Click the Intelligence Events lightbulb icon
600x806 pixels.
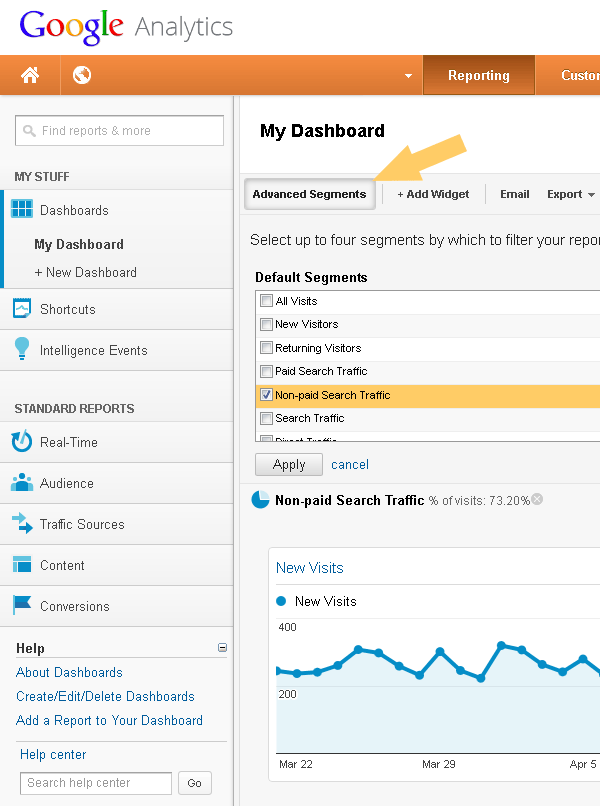(x=22, y=349)
